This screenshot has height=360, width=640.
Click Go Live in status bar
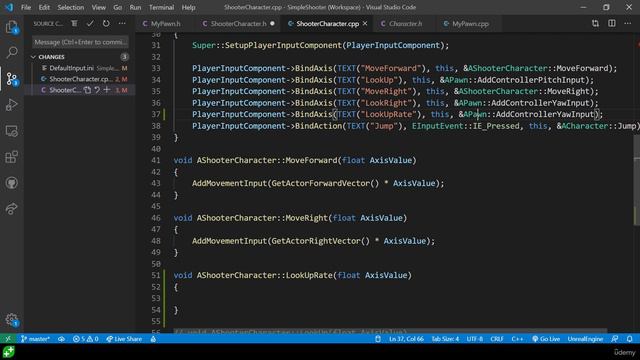546,339
